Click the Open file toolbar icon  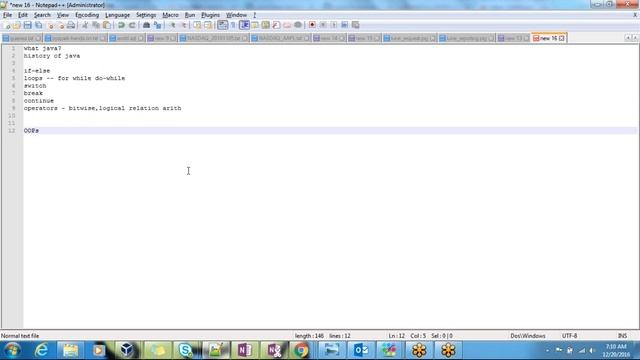click(x=17, y=25)
